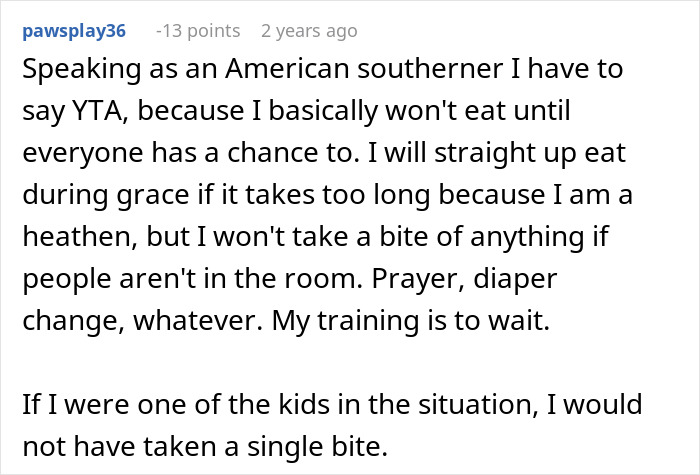This screenshot has width=700, height=475.
Task: Click the 2 years ago timestamp
Action: coord(308,31)
